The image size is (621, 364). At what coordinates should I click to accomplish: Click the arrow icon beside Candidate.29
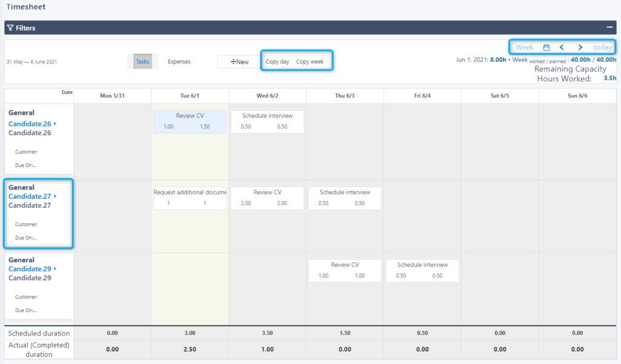tap(56, 269)
